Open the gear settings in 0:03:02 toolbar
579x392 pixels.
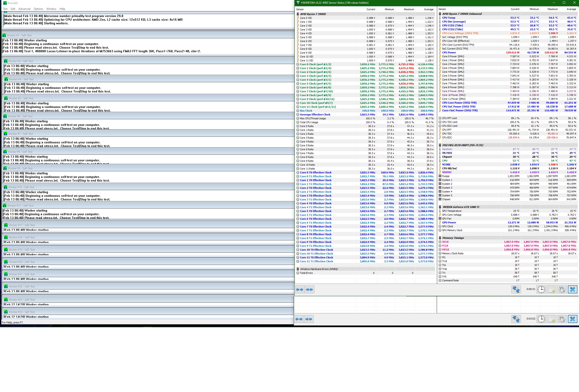point(562,319)
